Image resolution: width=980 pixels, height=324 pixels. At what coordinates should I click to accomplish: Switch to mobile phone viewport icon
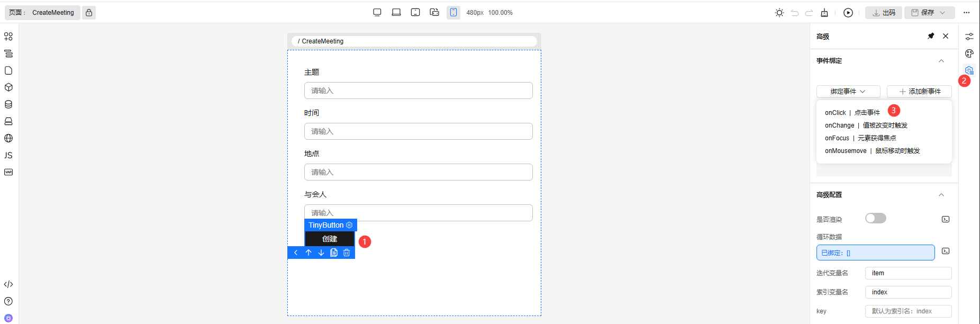pyautogui.click(x=453, y=13)
